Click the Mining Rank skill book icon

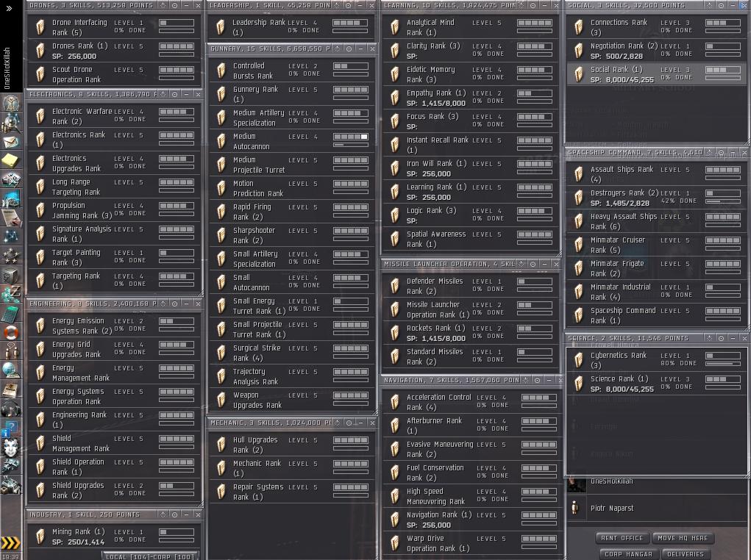40,536
